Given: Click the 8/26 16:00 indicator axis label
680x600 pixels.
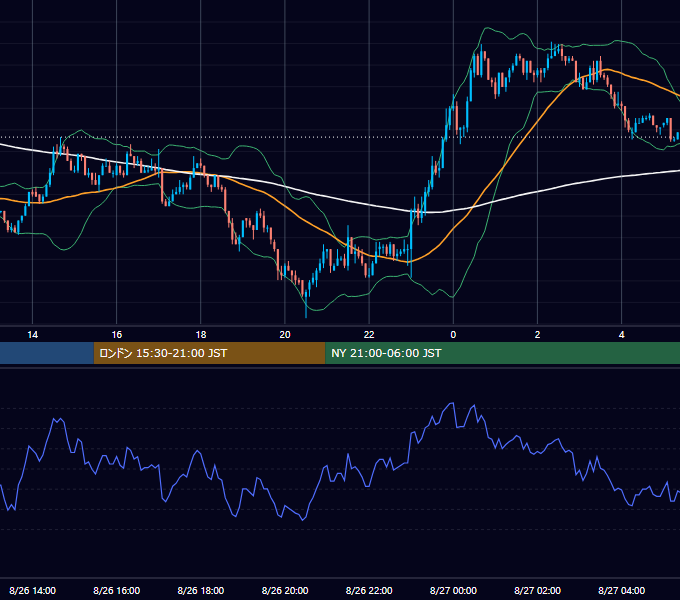Looking at the screenshot, I should coord(117,591).
